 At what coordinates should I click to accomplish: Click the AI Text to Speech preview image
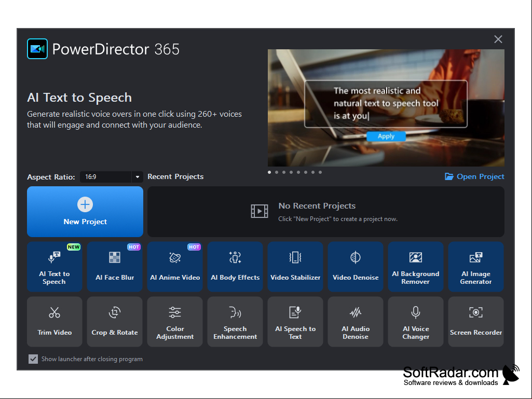click(386, 108)
